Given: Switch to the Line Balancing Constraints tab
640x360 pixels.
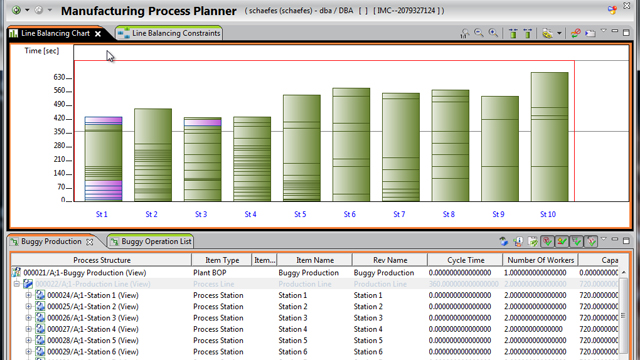Looking at the screenshot, I should coord(169,33).
